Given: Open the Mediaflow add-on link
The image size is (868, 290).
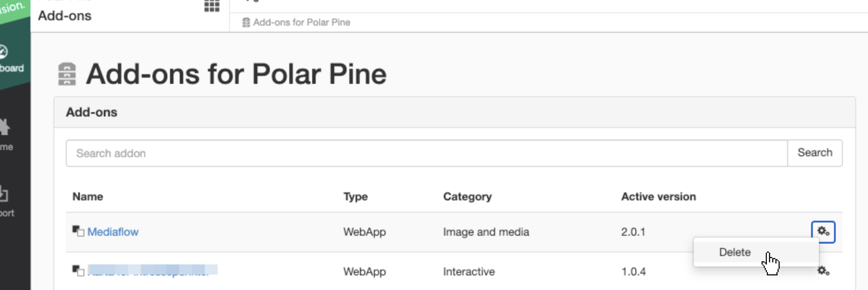Looking at the screenshot, I should click(x=113, y=232).
